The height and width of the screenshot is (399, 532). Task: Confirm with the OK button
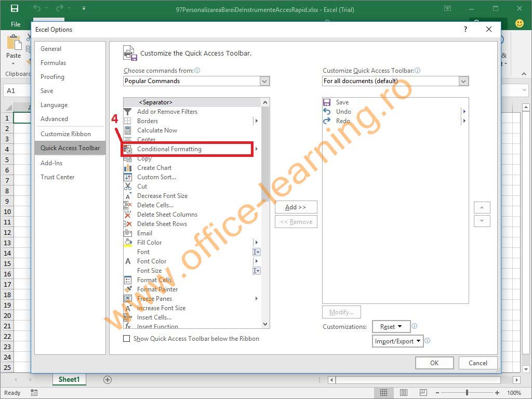[x=434, y=363]
